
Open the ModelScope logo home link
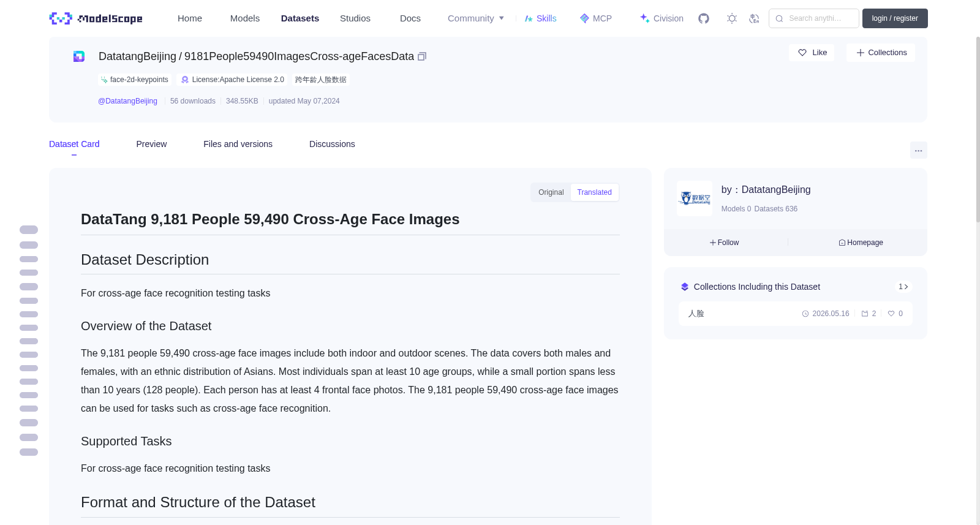(x=96, y=18)
